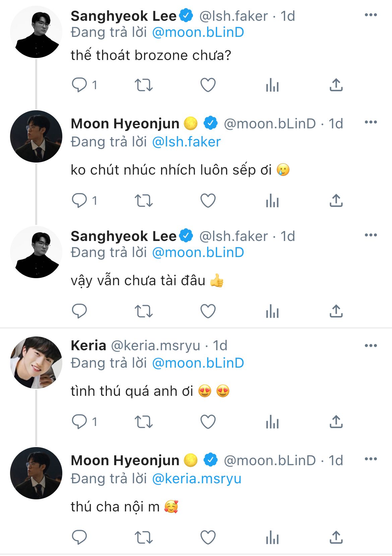Open Keria's profile picture
Screen dimensions: 392x556
(x=36, y=362)
